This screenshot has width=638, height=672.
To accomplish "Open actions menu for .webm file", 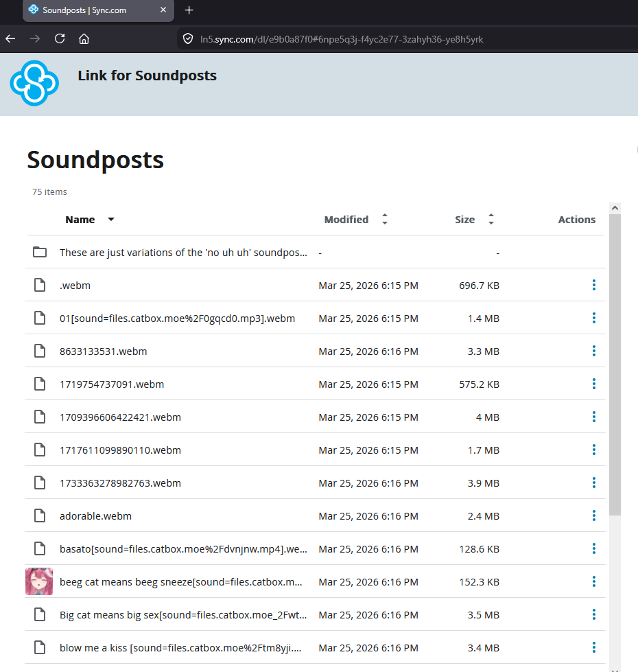I will pyautogui.click(x=594, y=285).
